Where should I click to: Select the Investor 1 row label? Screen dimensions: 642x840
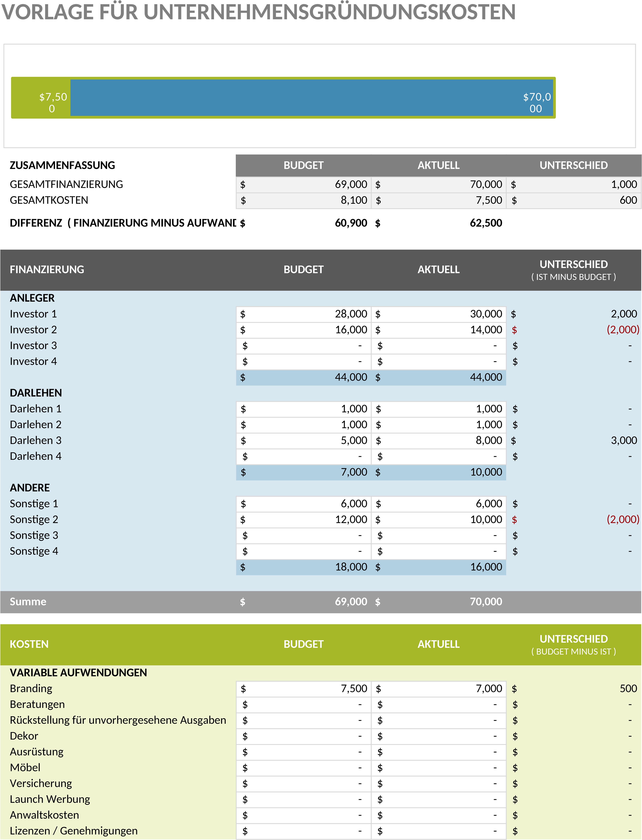33,314
